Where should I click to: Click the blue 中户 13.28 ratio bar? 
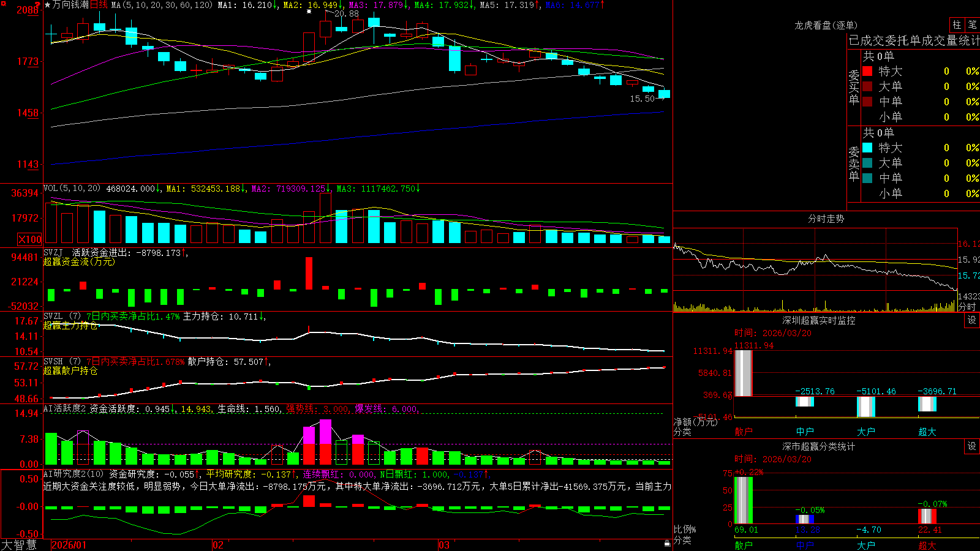pyautogui.click(x=805, y=520)
